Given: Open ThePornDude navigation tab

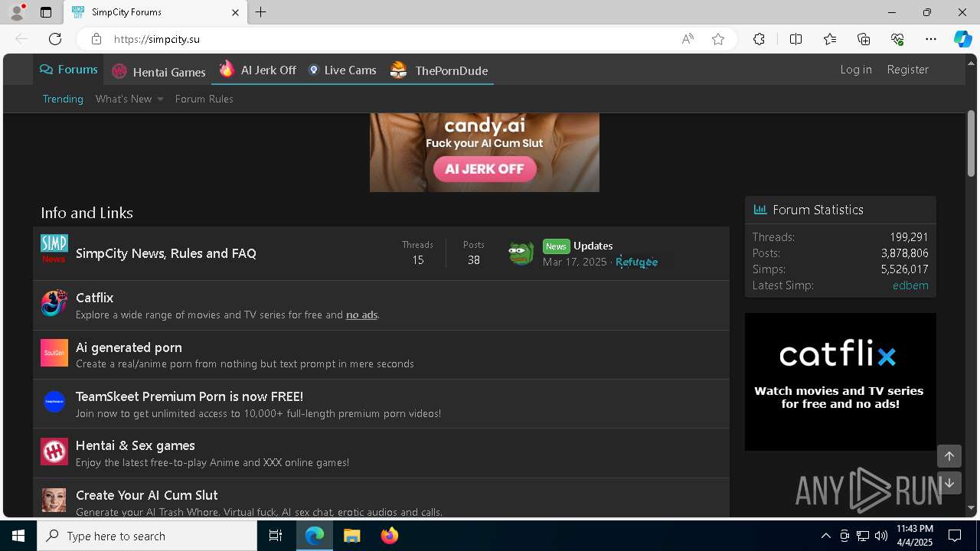Looking at the screenshot, I should tap(439, 70).
